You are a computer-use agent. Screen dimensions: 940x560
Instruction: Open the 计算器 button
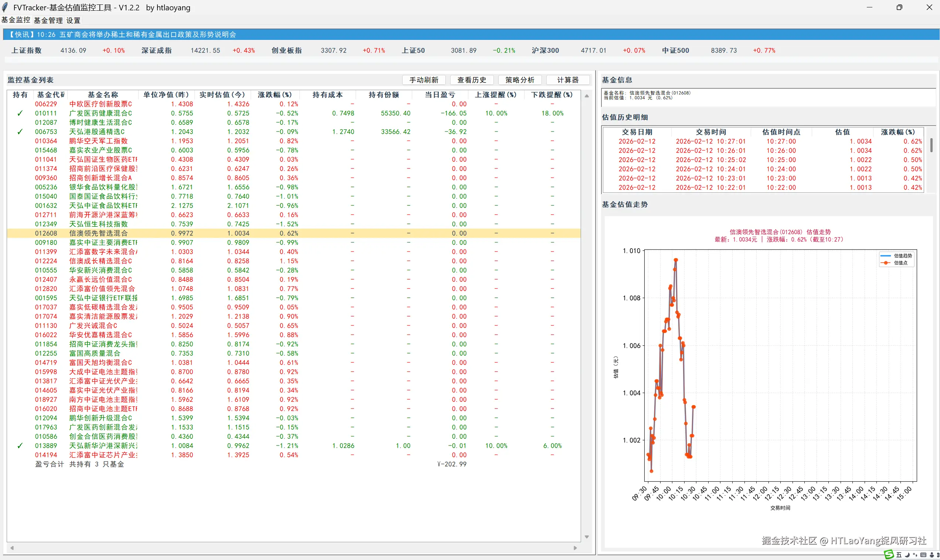(567, 80)
